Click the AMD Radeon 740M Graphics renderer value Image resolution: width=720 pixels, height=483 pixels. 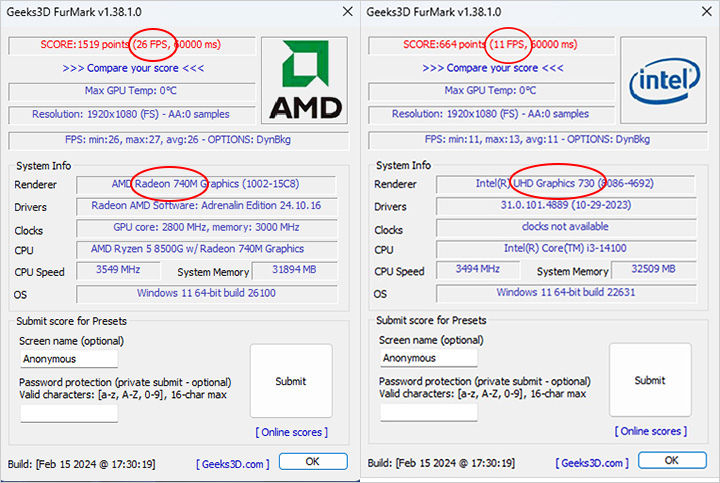205,184
